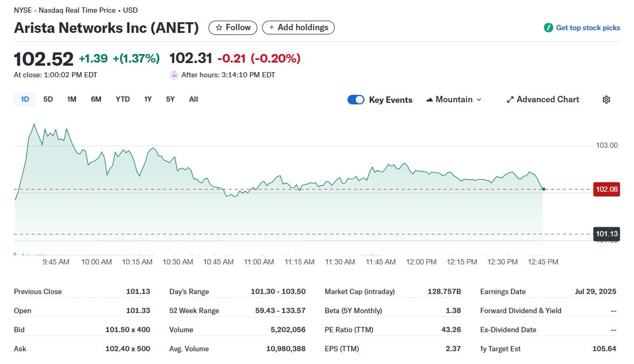Click the +1.39 price change value
The width and height of the screenshot is (634, 364).
click(x=93, y=59)
